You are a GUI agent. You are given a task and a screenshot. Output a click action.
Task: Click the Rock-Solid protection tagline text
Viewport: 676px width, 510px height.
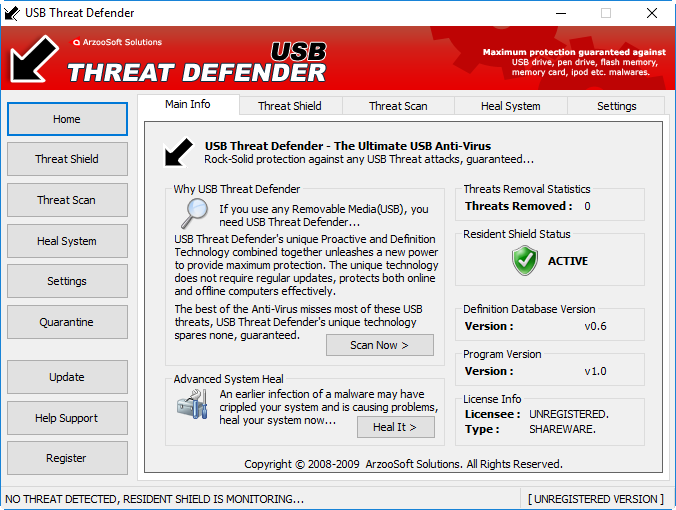click(369, 160)
